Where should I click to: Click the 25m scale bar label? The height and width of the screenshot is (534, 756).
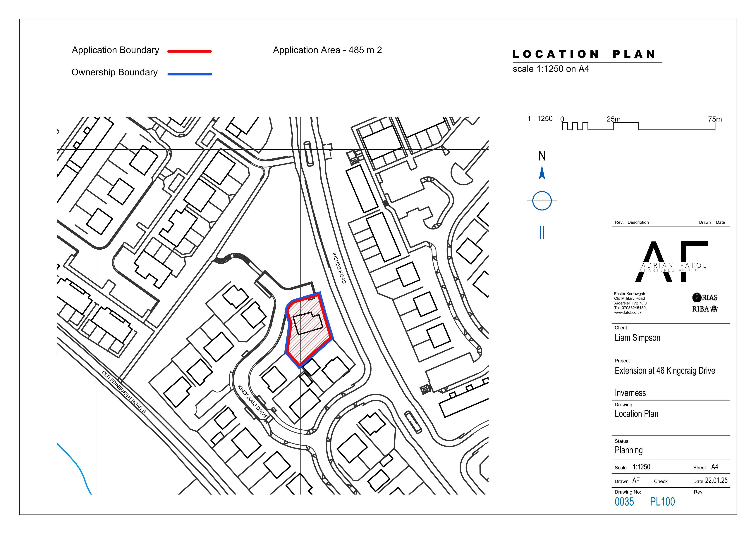(614, 119)
